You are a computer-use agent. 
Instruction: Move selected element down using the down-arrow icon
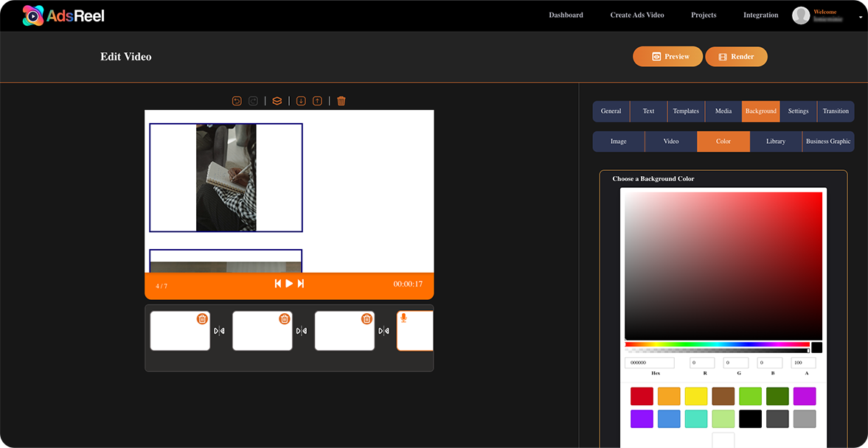click(x=300, y=101)
